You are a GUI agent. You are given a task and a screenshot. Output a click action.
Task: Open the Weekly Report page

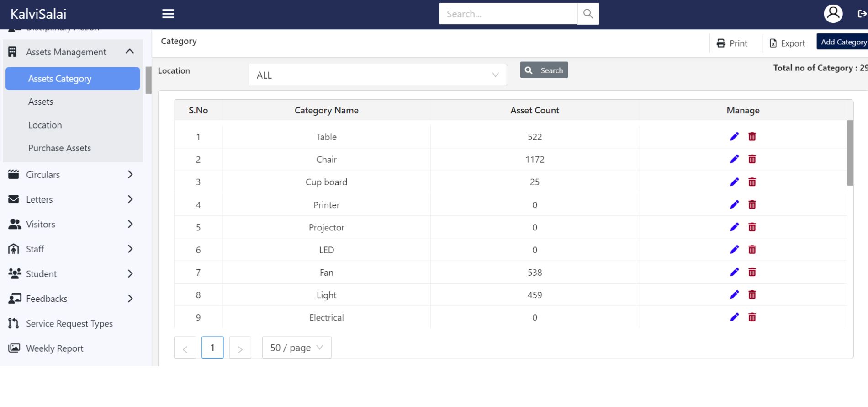pyautogui.click(x=55, y=348)
